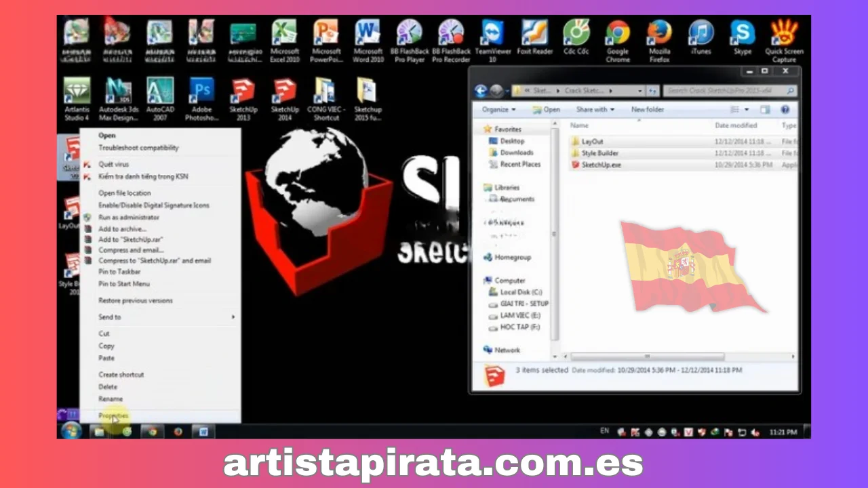The height and width of the screenshot is (488, 868).
Task: Open CONG VIEC - Shortcut folder icon
Action: point(326,99)
